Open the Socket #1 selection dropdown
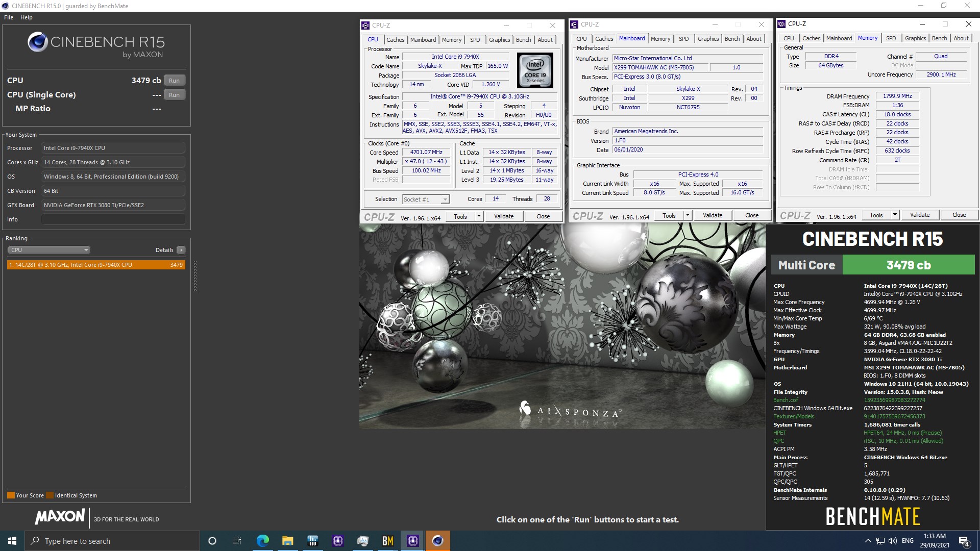 426,199
